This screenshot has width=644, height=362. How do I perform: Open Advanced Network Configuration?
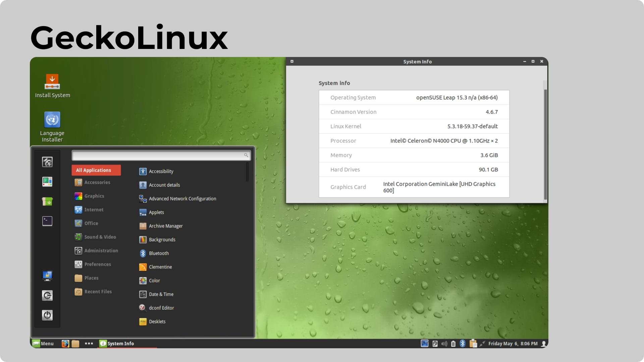pyautogui.click(x=178, y=199)
